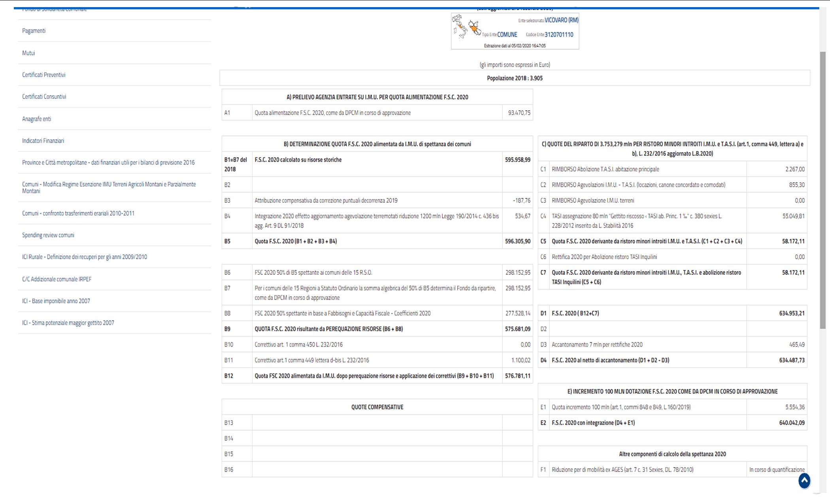Click the VICOVARO (RM) entity name

(561, 20)
